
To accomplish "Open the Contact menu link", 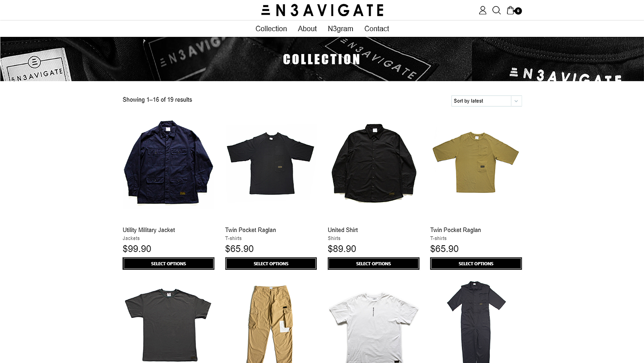I will point(377,29).
